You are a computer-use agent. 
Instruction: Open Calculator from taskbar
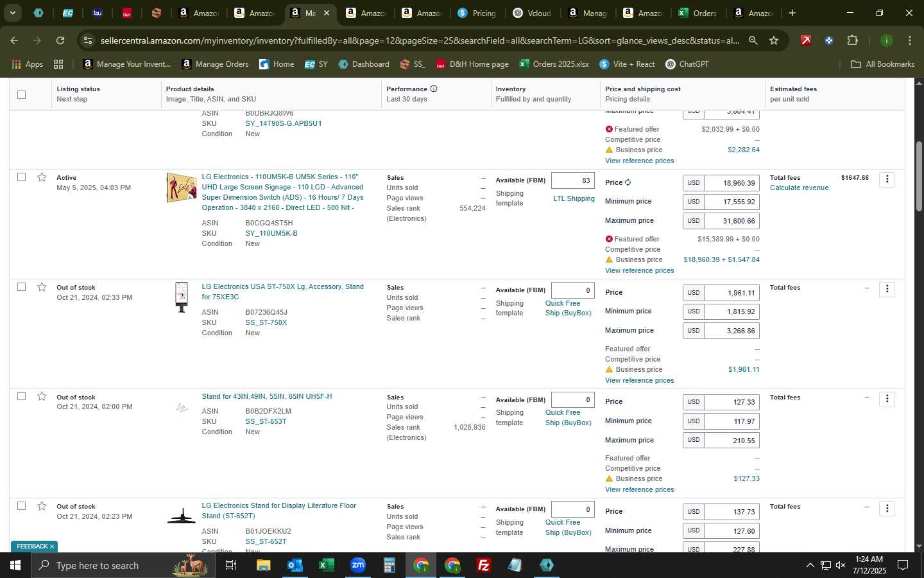pyautogui.click(x=389, y=565)
